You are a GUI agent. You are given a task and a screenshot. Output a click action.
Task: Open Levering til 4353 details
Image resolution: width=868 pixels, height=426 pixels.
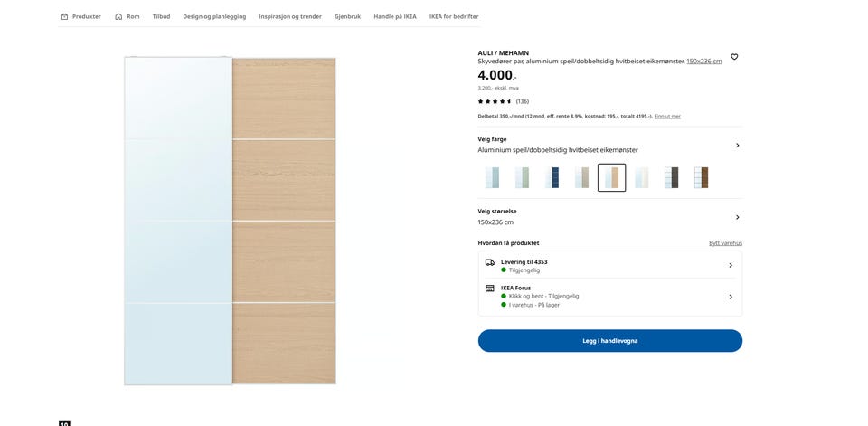pyautogui.click(x=730, y=265)
